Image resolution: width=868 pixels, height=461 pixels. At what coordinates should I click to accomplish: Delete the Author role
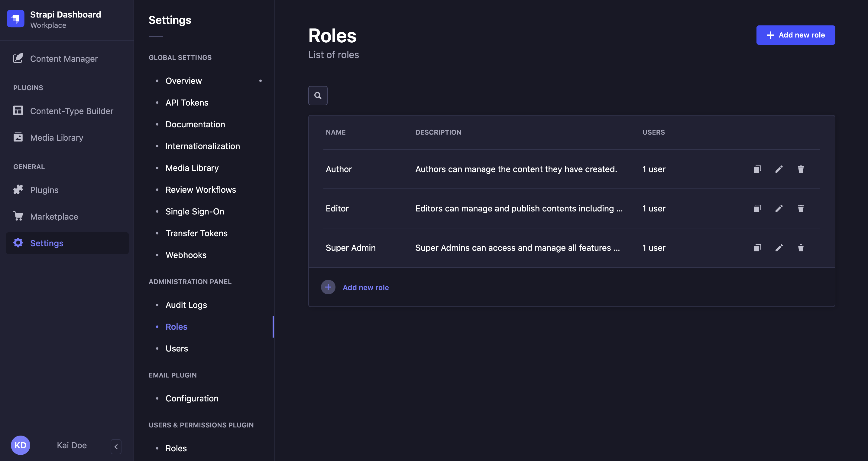[801, 169]
